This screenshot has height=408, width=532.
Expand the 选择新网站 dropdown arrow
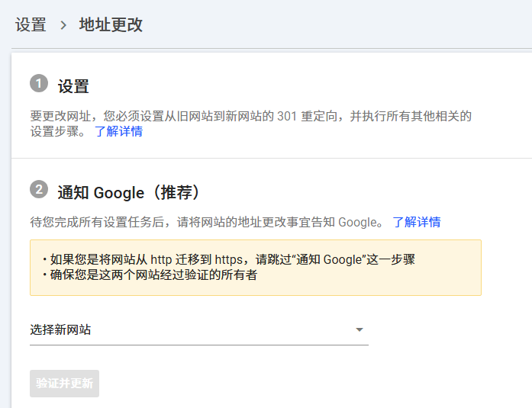pos(360,330)
